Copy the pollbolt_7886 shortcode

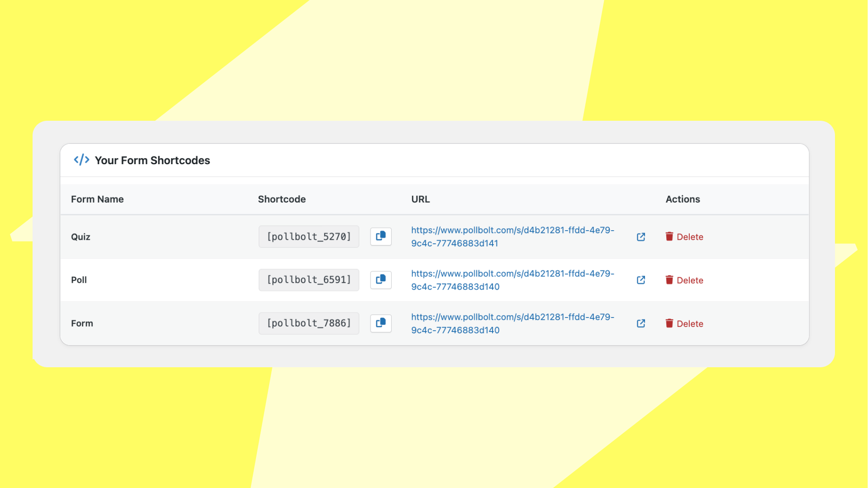pos(380,323)
